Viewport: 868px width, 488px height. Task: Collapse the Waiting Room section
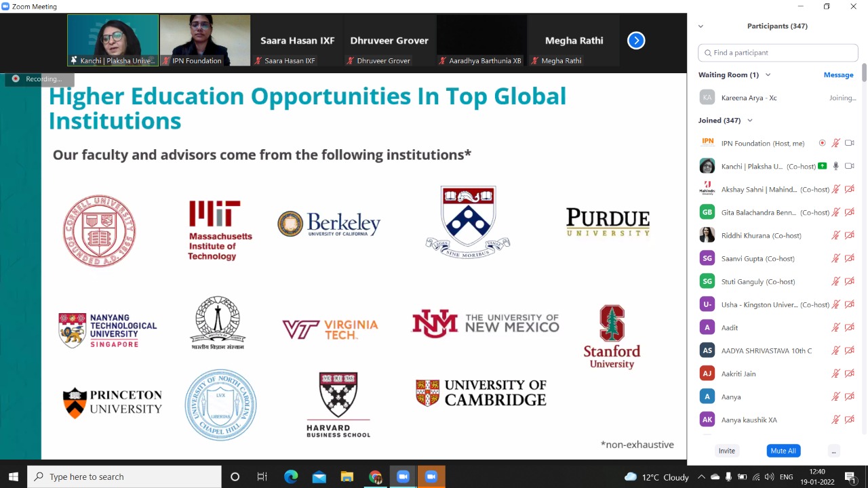point(768,75)
